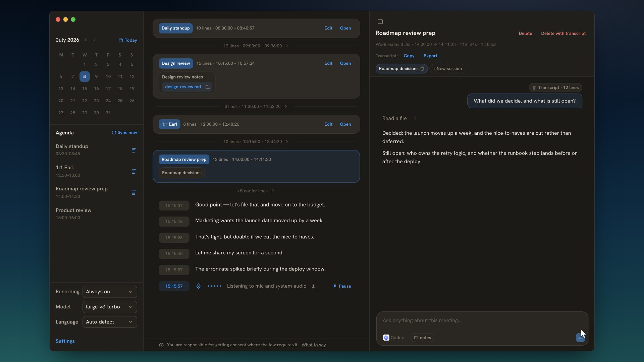Open transcript icon for Daily standup agenda
The height and width of the screenshot is (362, 644).
[134, 150]
